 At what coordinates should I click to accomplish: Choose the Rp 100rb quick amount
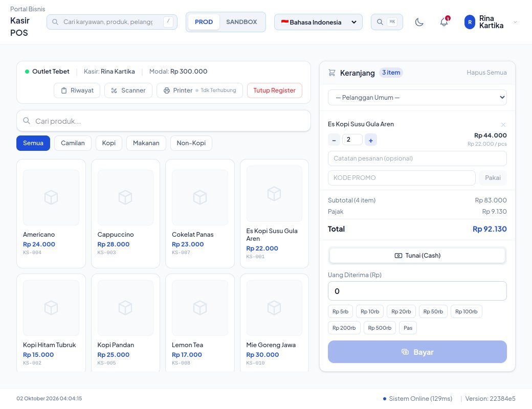[466, 312]
